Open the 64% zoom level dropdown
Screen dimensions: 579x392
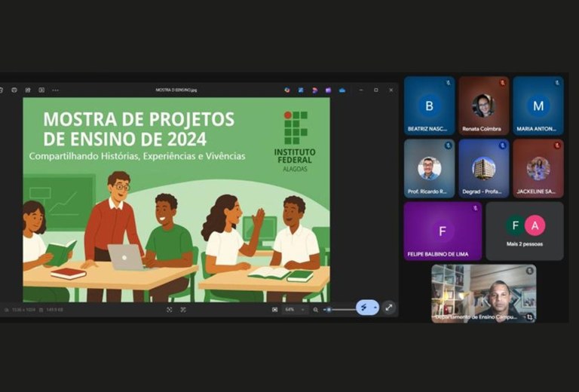pos(295,309)
